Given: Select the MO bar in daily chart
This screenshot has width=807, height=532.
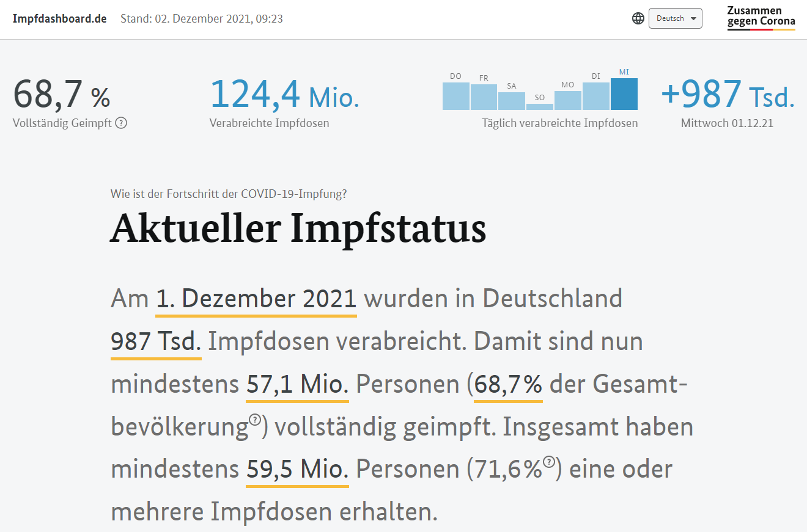Looking at the screenshot, I should (568, 100).
